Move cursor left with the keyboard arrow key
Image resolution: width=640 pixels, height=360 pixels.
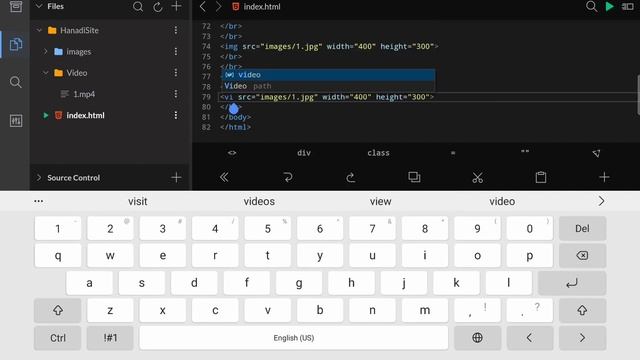coord(530,338)
